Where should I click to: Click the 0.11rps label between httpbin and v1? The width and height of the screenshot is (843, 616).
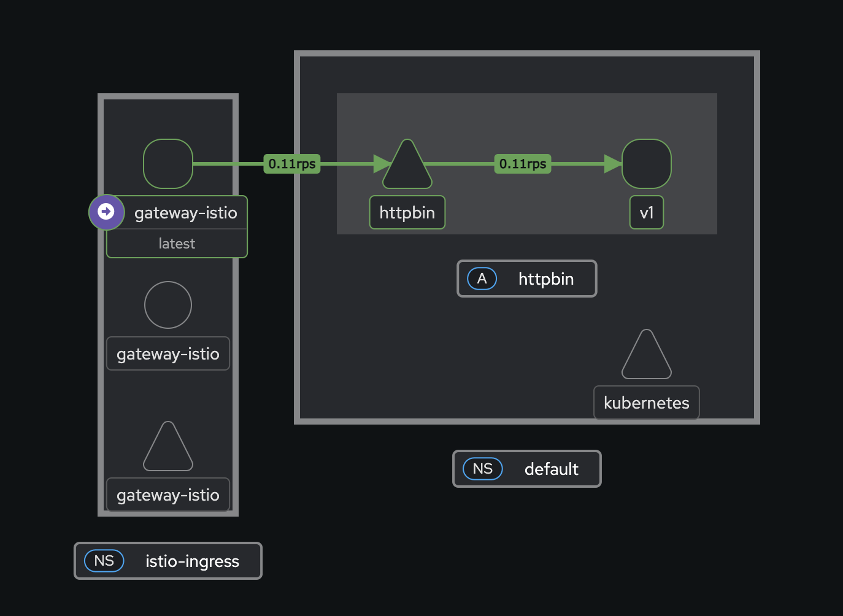click(523, 164)
